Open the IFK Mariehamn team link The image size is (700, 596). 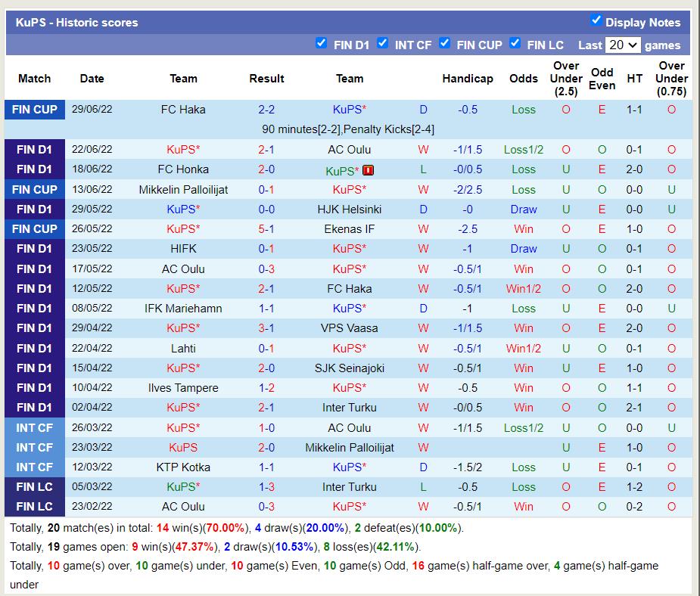pos(183,309)
